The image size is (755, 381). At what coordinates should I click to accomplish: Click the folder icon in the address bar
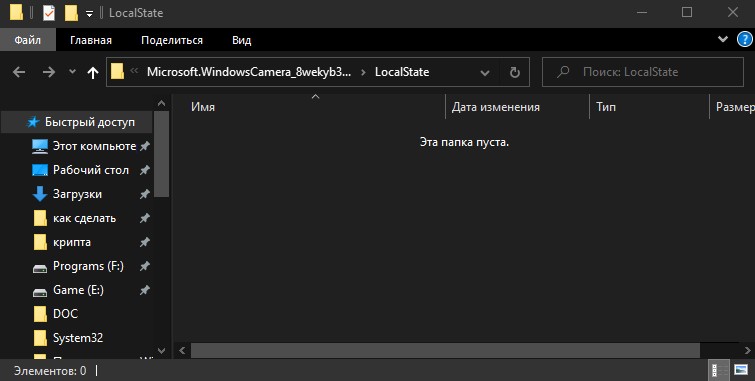[x=117, y=72]
